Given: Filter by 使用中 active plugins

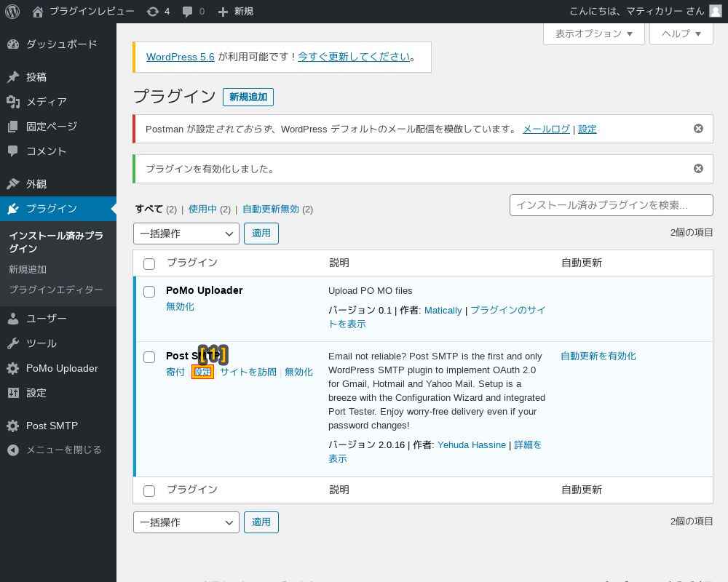Looking at the screenshot, I should (x=202, y=209).
